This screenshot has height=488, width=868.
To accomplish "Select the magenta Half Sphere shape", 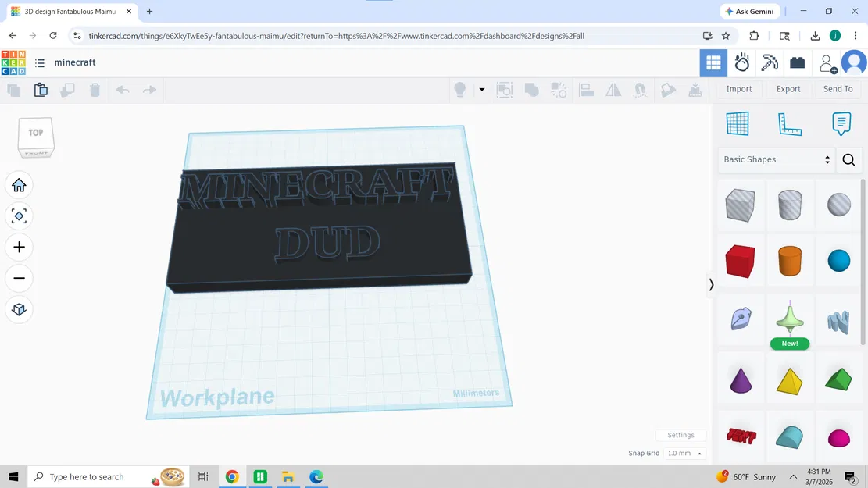I will [838, 438].
